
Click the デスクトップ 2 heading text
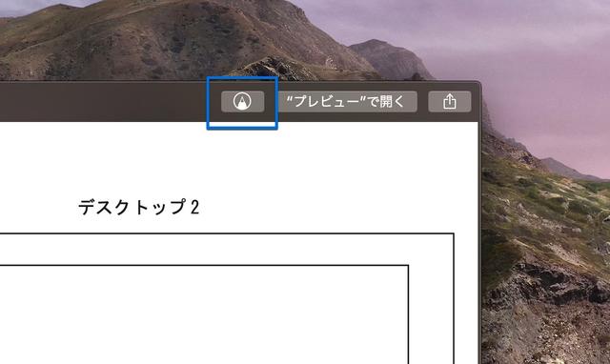(x=139, y=207)
